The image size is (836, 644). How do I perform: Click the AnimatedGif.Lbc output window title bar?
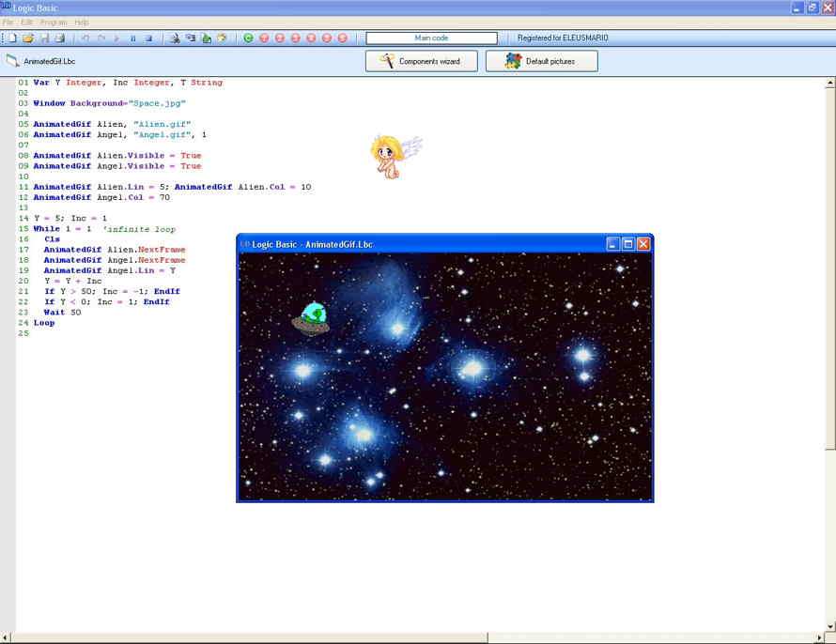(421, 244)
